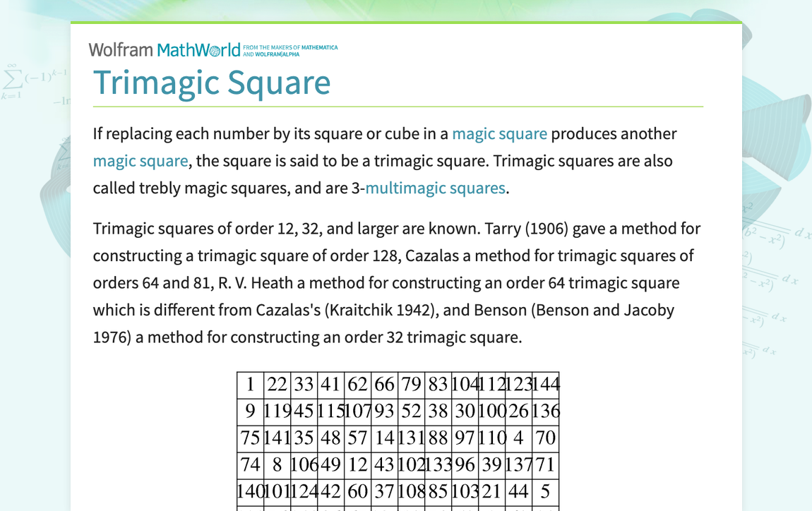Open the first magic square link
The height and width of the screenshot is (511, 812).
point(500,133)
